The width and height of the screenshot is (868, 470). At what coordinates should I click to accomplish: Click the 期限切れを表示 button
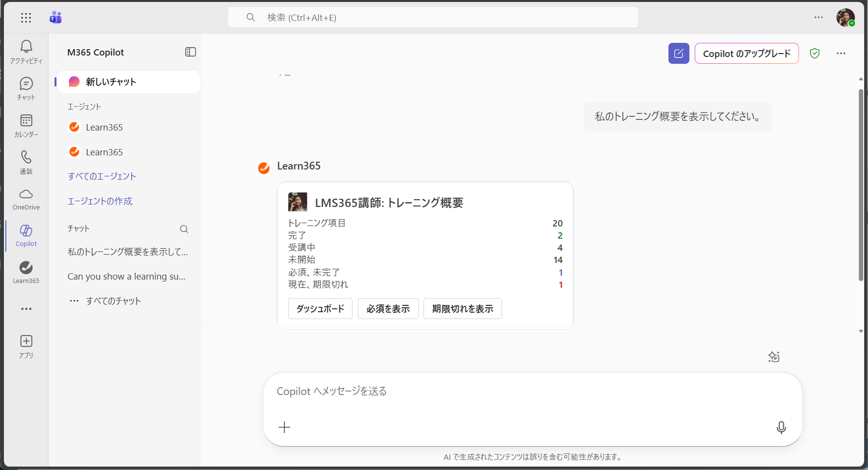(x=462, y=309)
